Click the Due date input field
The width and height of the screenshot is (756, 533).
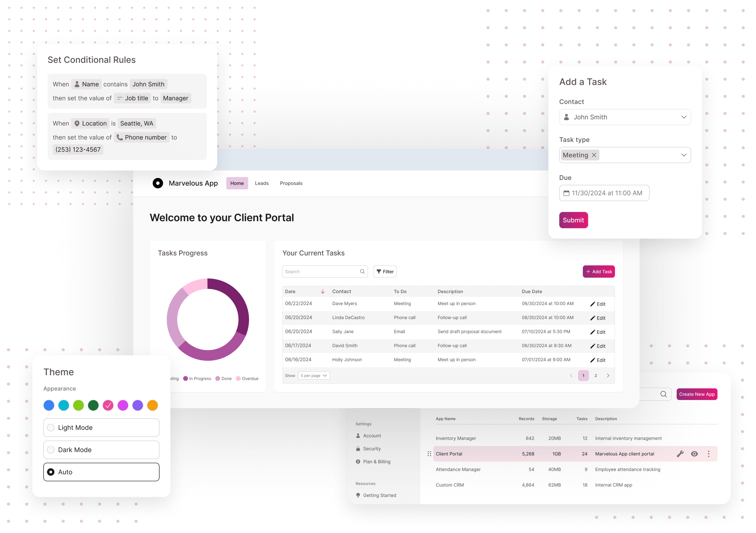(604, 193)
